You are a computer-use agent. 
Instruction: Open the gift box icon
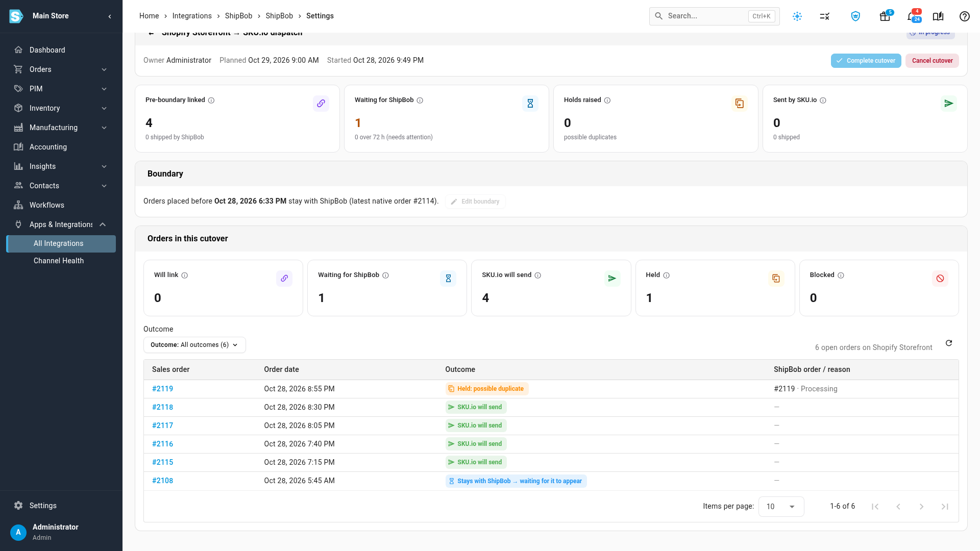click(885, 16)
